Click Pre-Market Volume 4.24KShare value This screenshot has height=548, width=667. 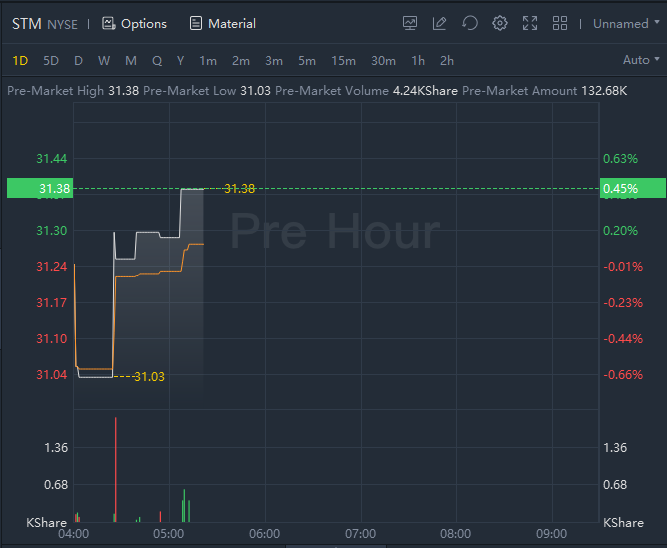[425, 91]
